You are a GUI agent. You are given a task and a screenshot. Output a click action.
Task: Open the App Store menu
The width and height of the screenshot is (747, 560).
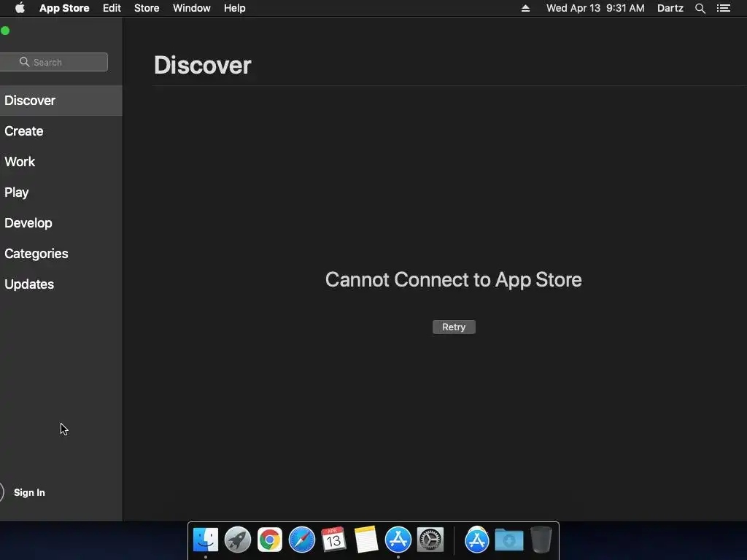64,8
